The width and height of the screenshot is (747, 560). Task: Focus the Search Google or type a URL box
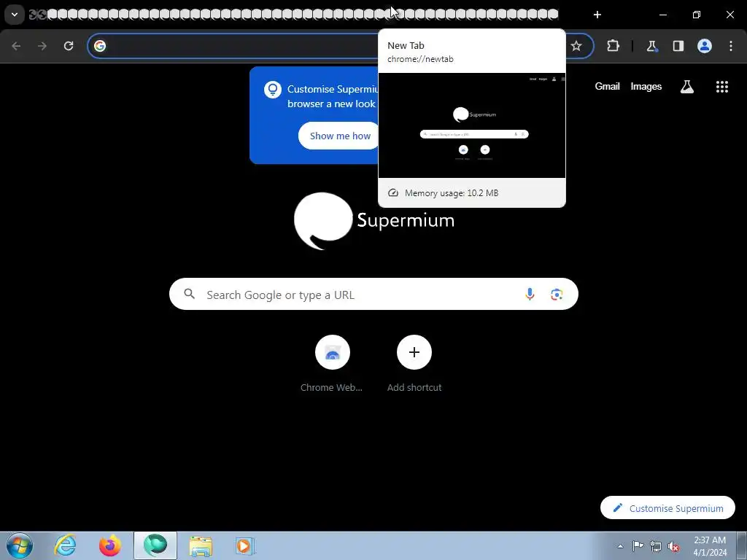(x=373, y=295)
